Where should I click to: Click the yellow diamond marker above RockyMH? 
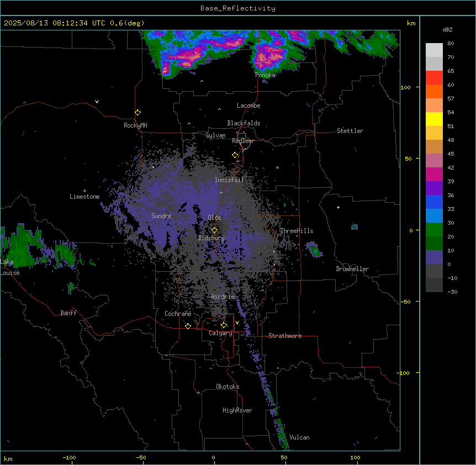[137, 112]
